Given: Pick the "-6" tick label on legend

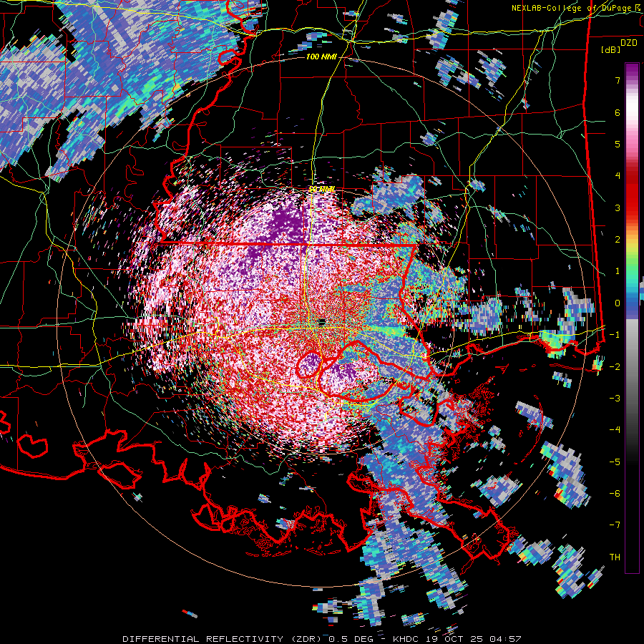Looking at the screenshot, I should [x=615, y=493].
